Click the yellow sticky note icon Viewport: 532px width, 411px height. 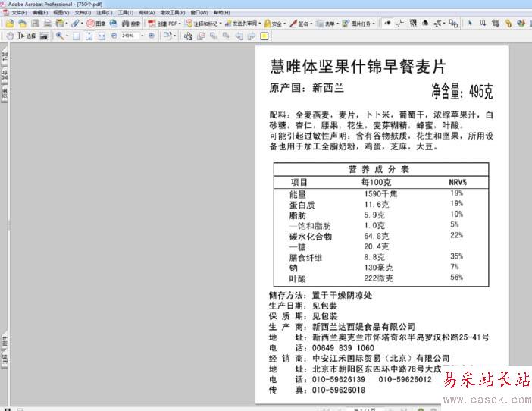(264, 36)
